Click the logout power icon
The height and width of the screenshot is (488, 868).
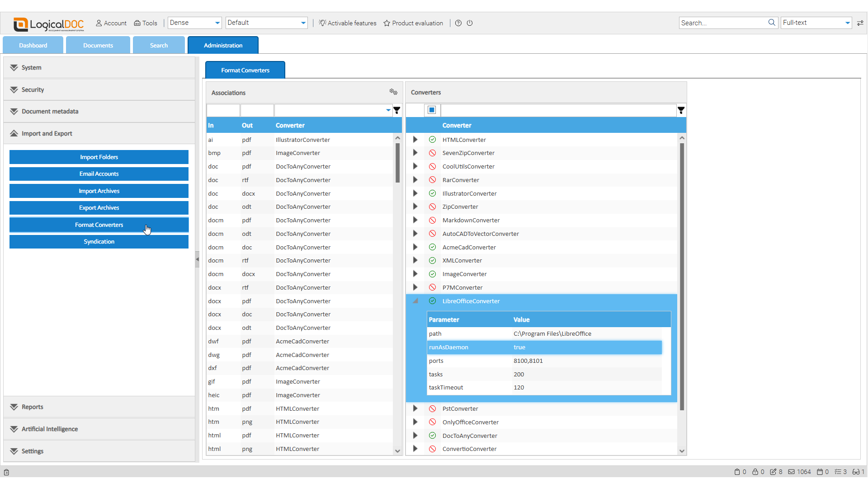click(470, 23)
